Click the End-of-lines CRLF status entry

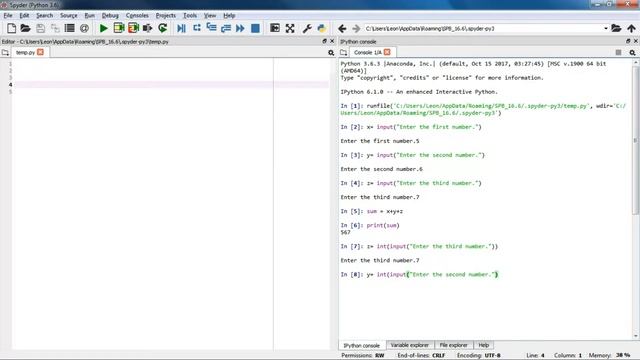coord(421,356)
